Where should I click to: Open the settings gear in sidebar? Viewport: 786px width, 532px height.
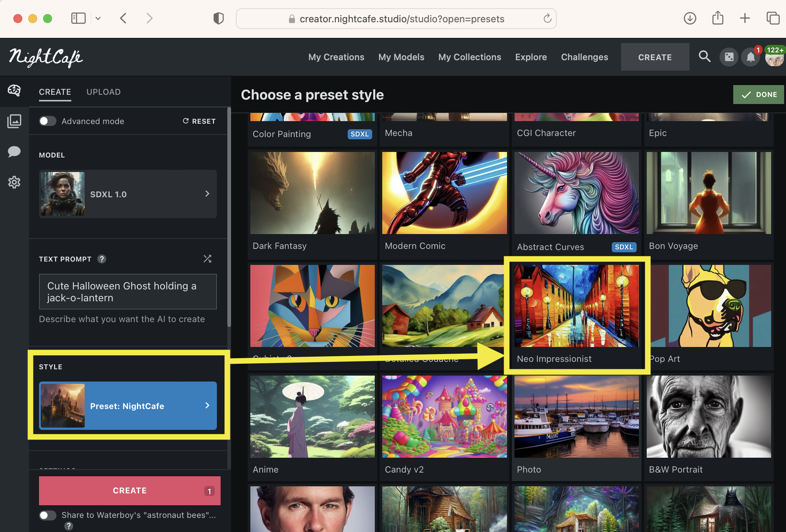pyautogui.click(x=14, y=182)
